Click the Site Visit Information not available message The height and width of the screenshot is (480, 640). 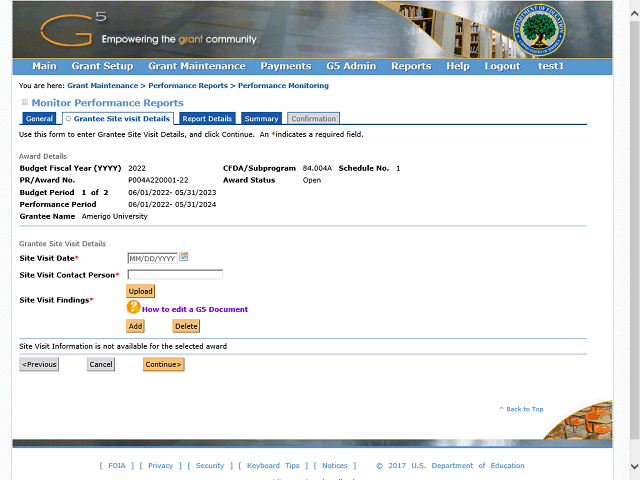(x=123, y=346)
